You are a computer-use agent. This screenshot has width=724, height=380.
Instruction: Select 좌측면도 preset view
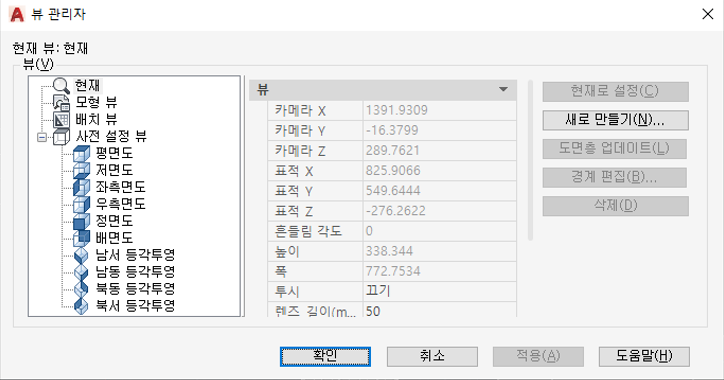(x=120, y=187)
